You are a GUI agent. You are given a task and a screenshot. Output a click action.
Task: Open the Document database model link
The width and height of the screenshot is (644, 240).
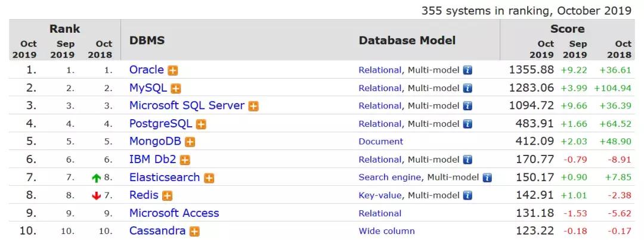pyautogui.click(x=380, y=142)
